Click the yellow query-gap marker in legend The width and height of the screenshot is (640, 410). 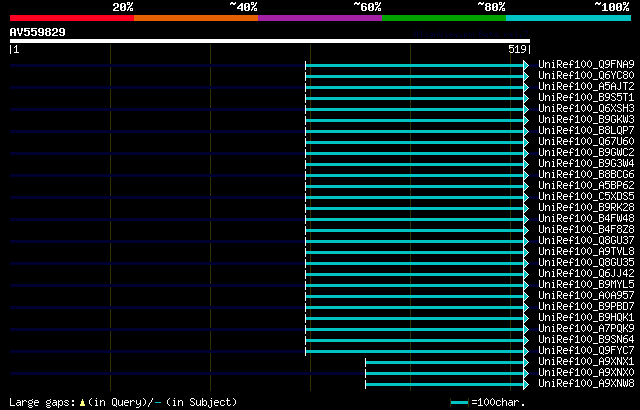pyautogui.click(x=82, y=403)
